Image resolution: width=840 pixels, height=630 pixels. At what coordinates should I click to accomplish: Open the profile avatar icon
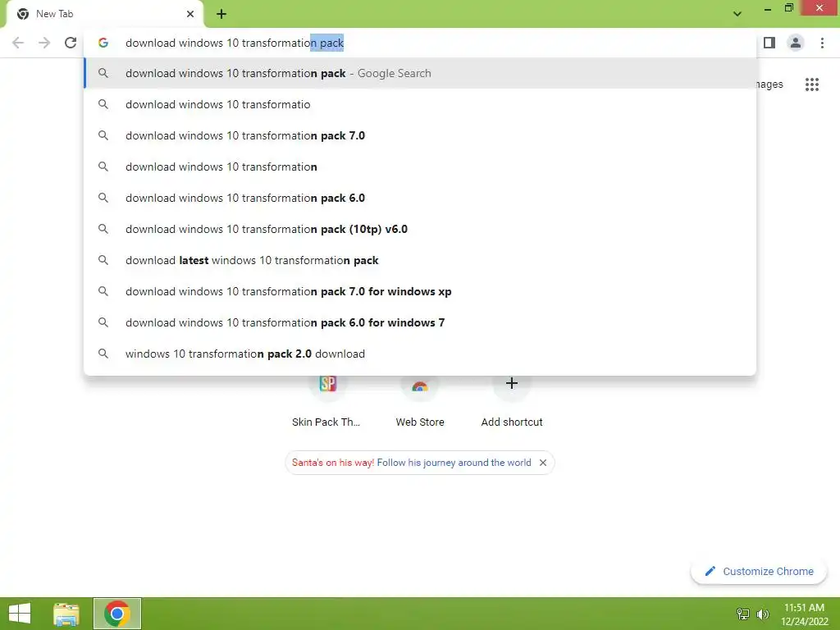(x=796, y=43)
